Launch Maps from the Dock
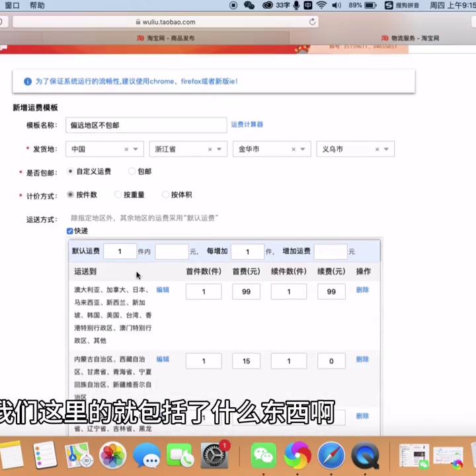This screenshot has height=476, width=476. pyautogui.click(x=79, y=455)
